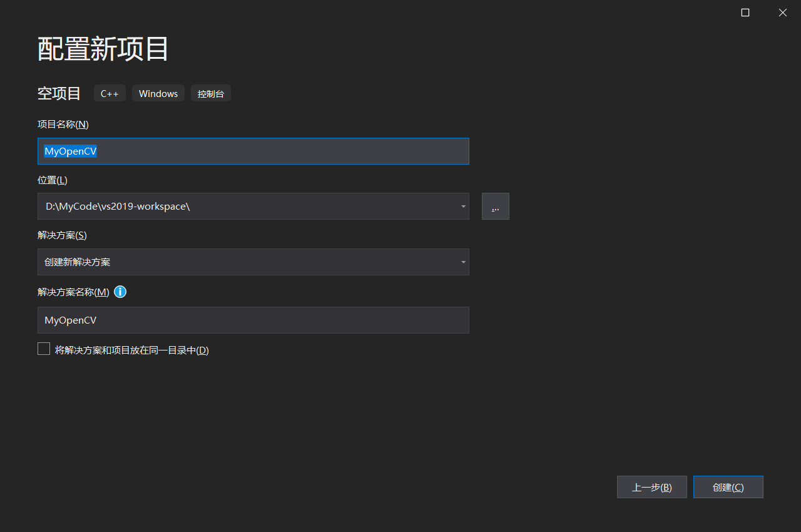Check 将解决方案和项目放在同一目录中 checkbox
Viewport: 801px width, 532px height.
click(43, 348)
